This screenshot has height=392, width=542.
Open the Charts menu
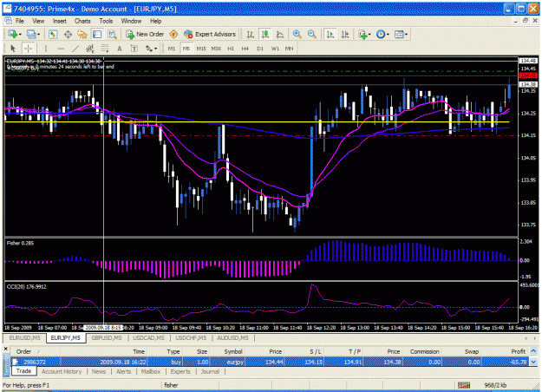point(82,21)
